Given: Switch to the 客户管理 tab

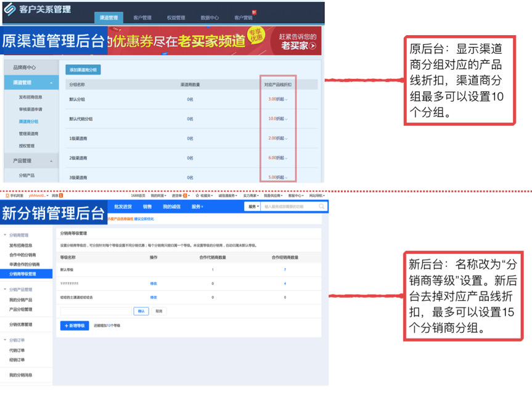Looking at the screenshot, I should 142,18.
